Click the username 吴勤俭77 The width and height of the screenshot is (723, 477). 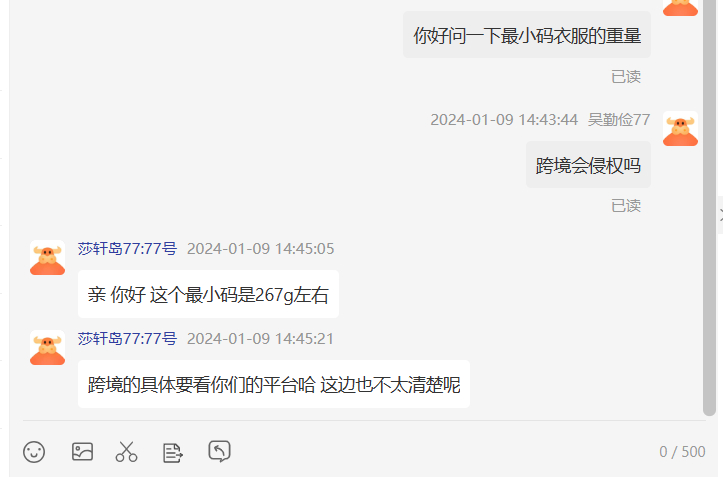(x=619, y=120)
